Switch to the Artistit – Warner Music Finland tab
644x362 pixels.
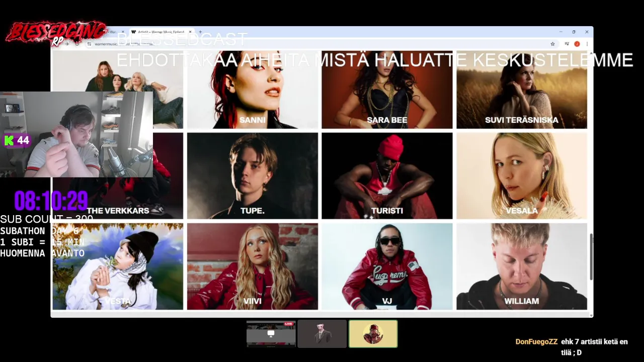(162, 32)
